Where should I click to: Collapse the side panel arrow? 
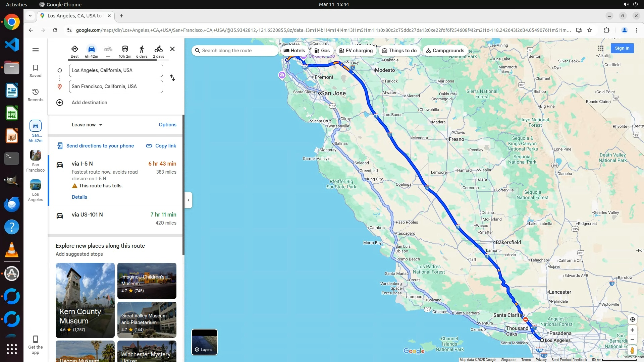189,200
